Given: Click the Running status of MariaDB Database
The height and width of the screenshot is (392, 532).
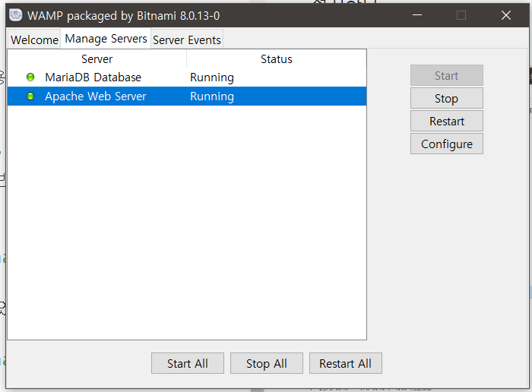Looking at the screenshot, I should (x=212, y=77).
